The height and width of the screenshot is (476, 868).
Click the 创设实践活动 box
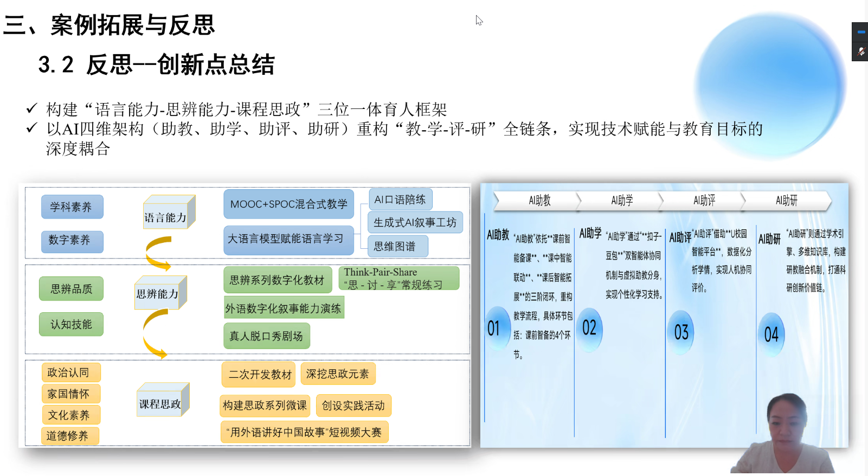[x=353, y=406]
